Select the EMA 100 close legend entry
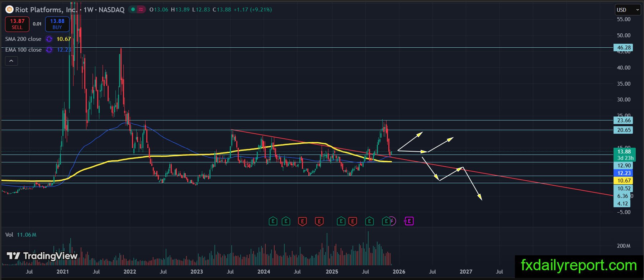644x280 pixels. click(x=23, y=50)
